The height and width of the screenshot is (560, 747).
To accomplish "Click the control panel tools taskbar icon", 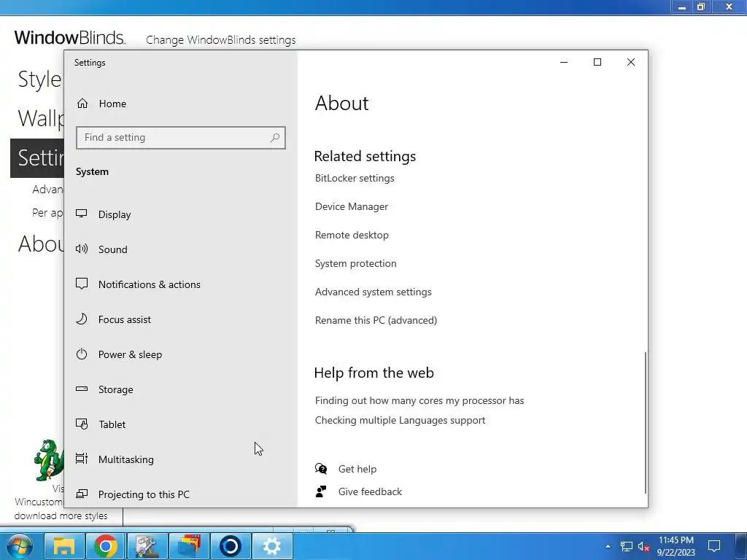I will tap(147, 546).
